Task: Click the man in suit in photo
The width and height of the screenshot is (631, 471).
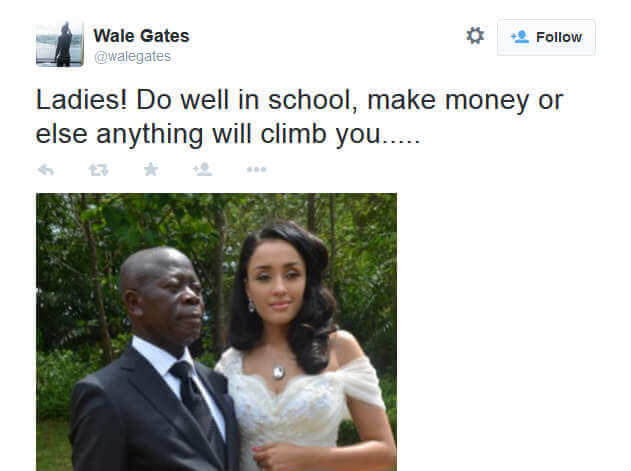Action: pos(155,362)
